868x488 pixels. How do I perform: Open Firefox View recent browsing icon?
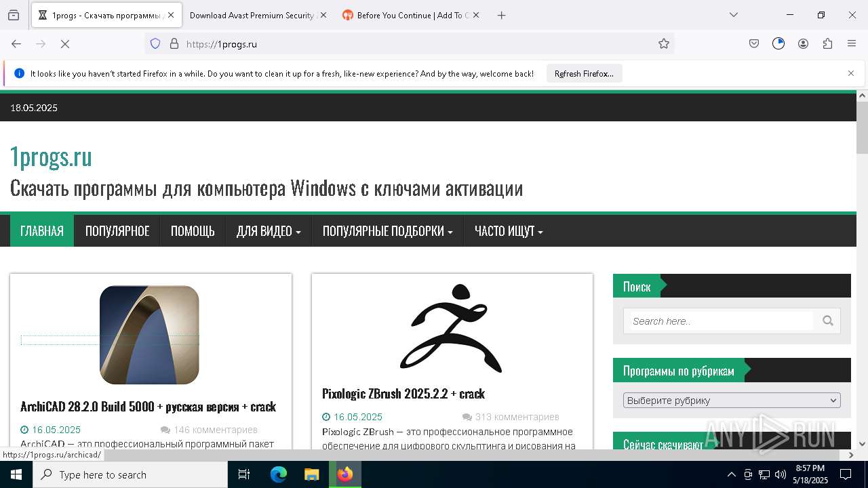[14, 15]
